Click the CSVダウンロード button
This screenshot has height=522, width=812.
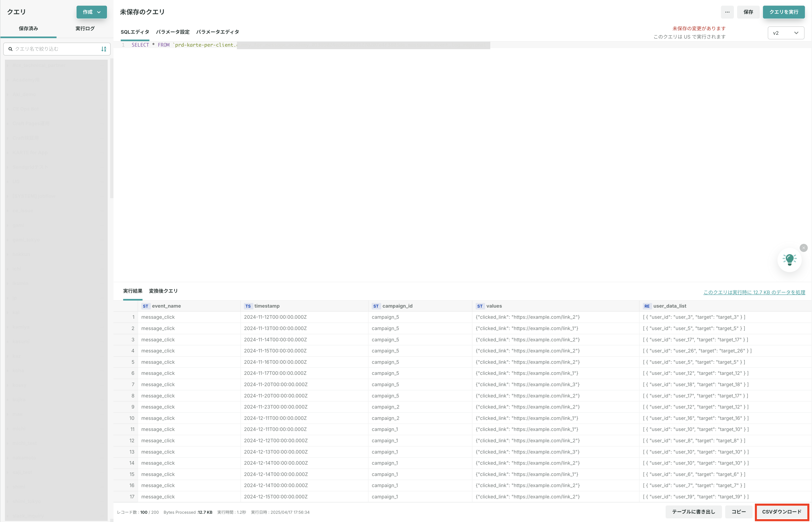point(782,512)
